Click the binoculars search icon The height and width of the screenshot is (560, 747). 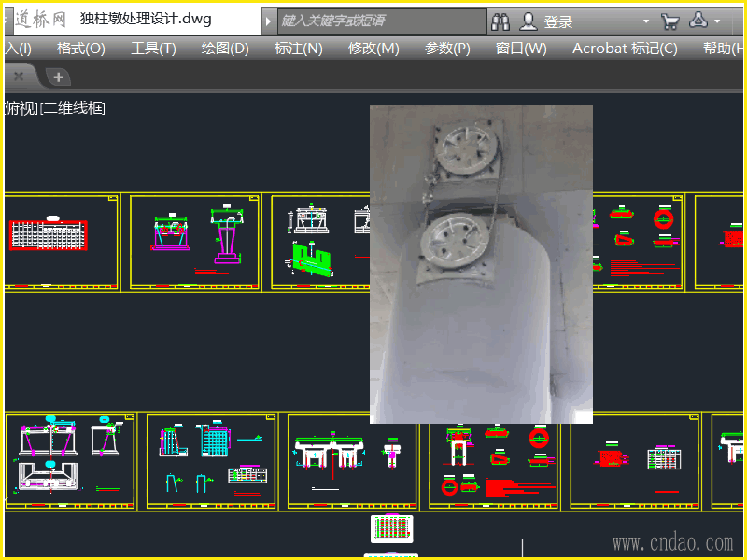pyautogui.click(x=500, y=21)
